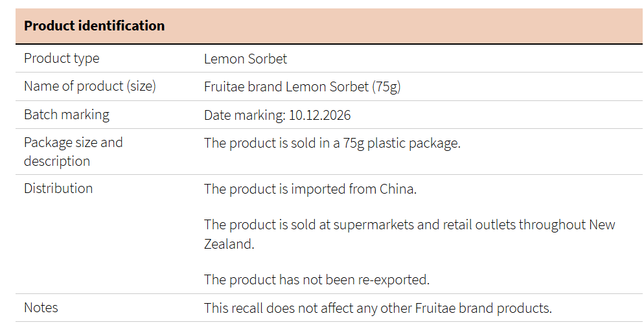Click the supermarkets and retail outlets sentence

click(409, 234)
